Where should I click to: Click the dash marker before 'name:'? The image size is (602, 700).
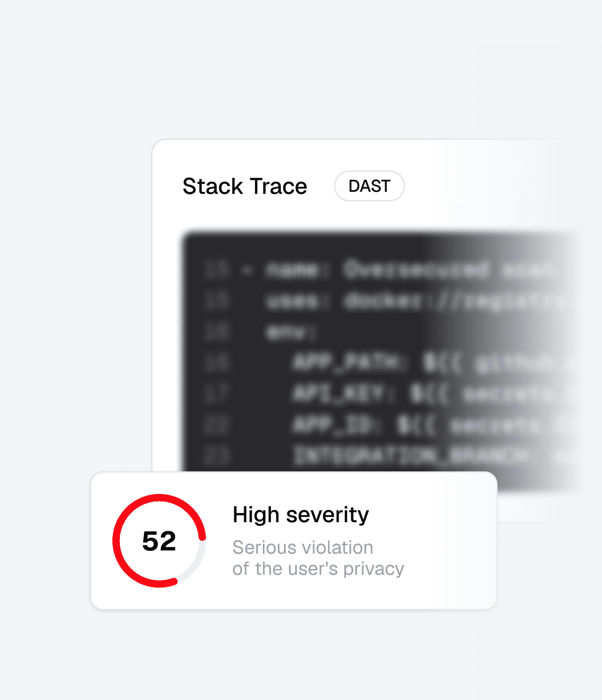(248, 270)
